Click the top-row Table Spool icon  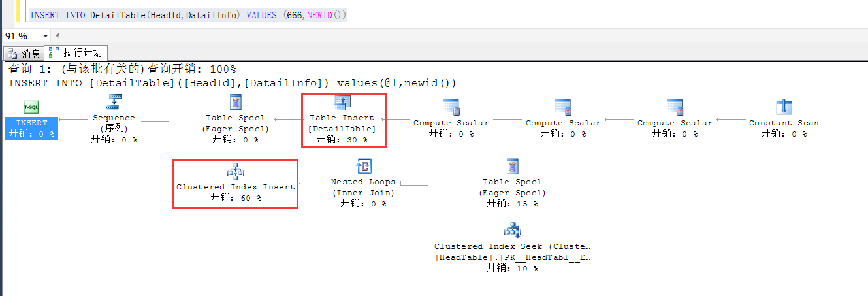[x=235, y=101]
